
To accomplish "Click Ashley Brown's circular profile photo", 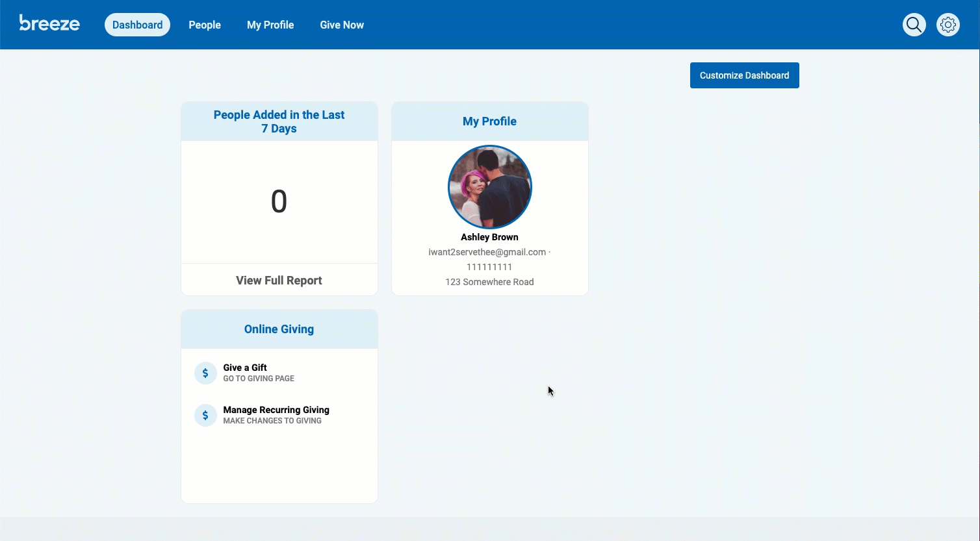I will [489, 187].
